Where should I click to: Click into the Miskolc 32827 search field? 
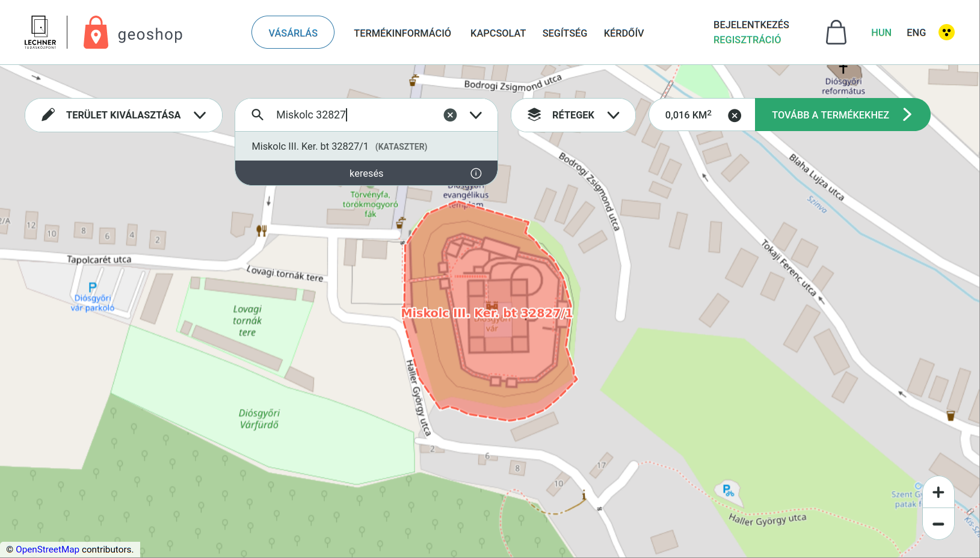(355, 115)
